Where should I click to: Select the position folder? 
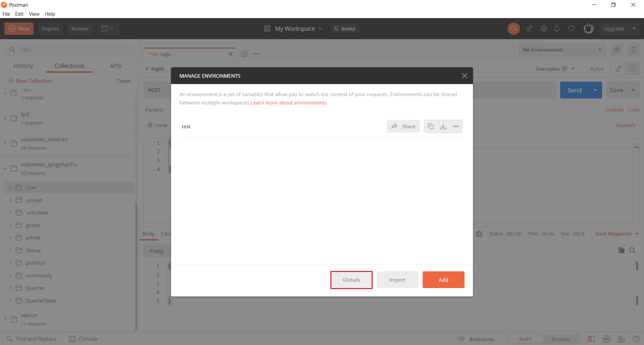(69, 263)
